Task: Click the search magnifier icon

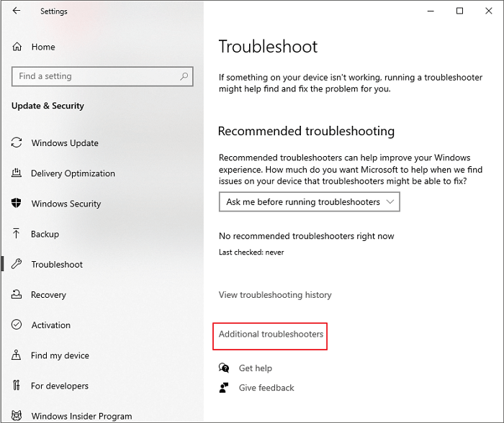Action: (184, 76)
